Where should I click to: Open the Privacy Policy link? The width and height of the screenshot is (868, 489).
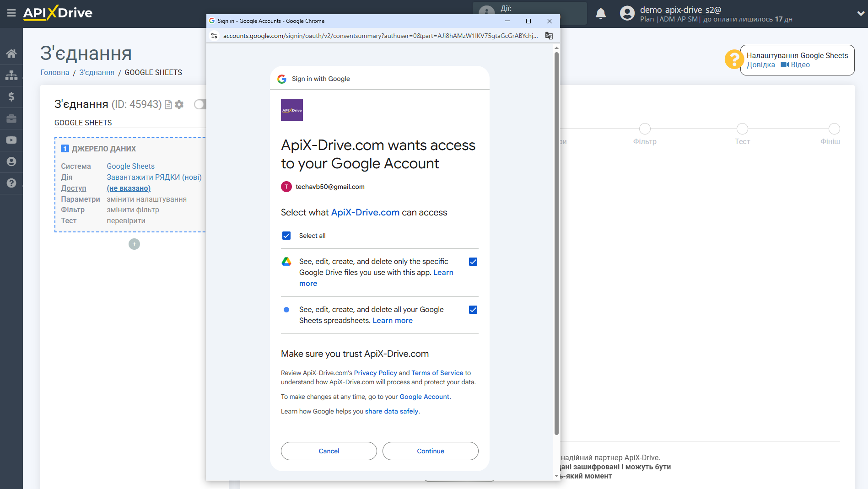click(376, 373)
